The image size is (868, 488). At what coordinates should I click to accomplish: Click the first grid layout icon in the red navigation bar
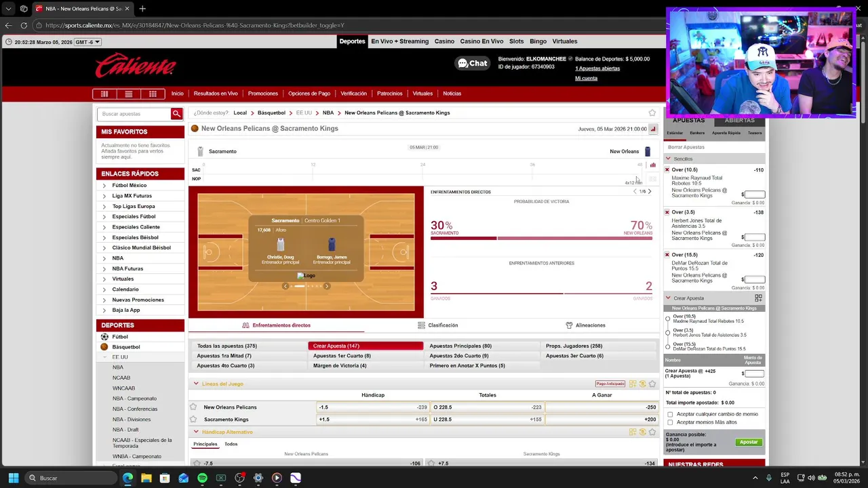click(x=104, y=94)
